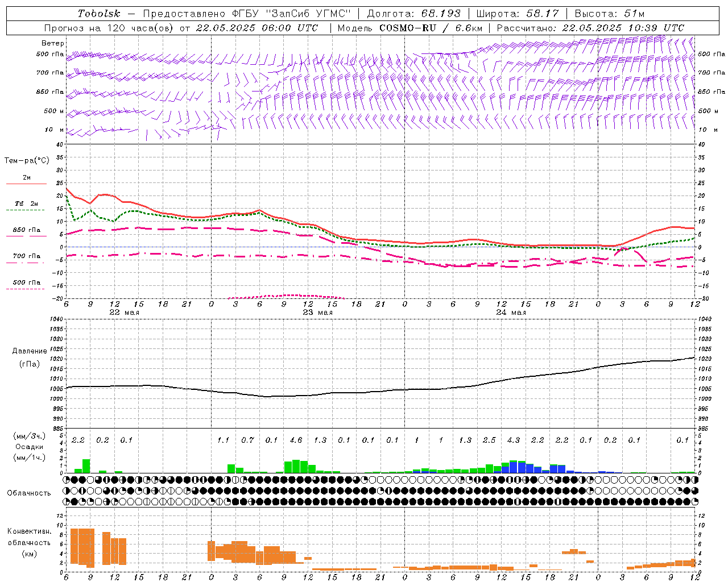Click the Облачность cloud cover label
This screenshot has width=728, height=582.
[x=29, y=493]
